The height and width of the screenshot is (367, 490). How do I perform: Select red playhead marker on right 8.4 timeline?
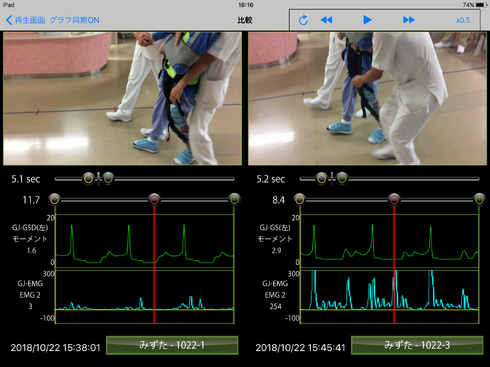click(394, 200)
